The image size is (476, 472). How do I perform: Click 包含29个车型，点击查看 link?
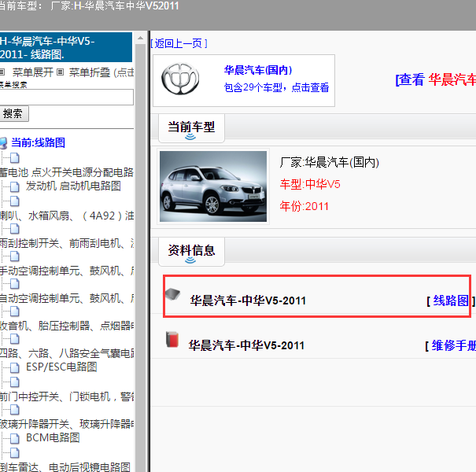coord(276,87)
